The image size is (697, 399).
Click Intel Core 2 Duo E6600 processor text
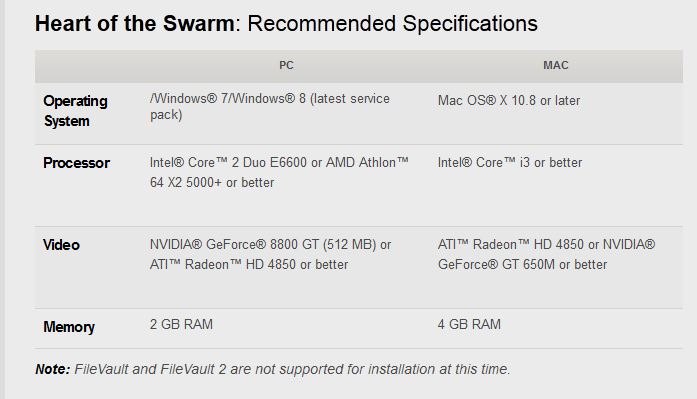pos(228,163)
